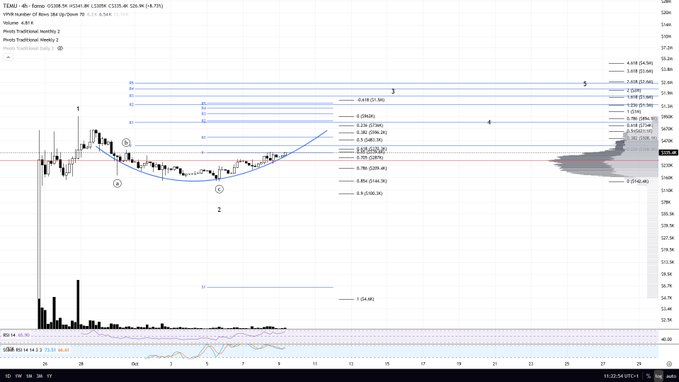The height and width of the screenshot is (382, 679).
Task: Click the 0 ($962K) Fibonacci level label
Action: 366,117
